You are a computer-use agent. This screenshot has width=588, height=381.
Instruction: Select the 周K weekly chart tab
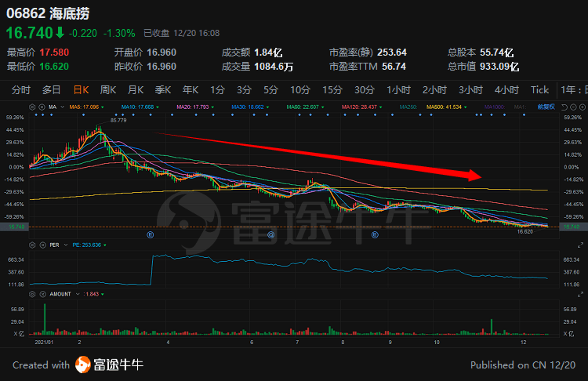click(x=108, y=90)
